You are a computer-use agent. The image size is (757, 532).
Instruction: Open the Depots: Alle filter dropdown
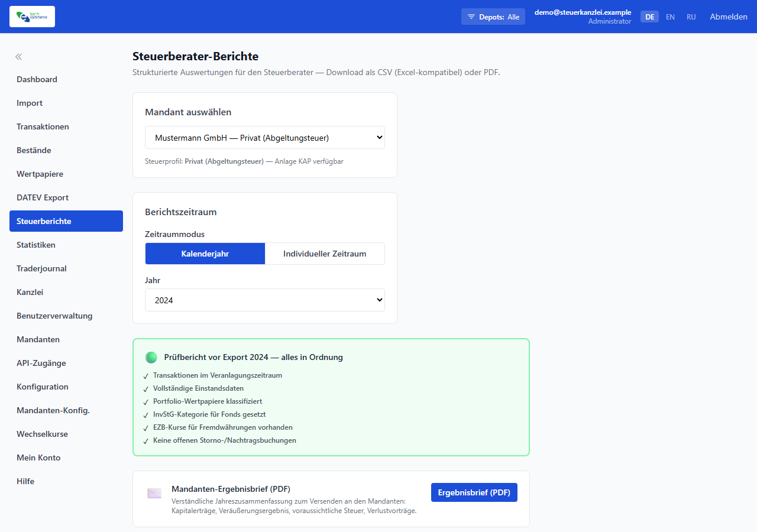(493, 17)
